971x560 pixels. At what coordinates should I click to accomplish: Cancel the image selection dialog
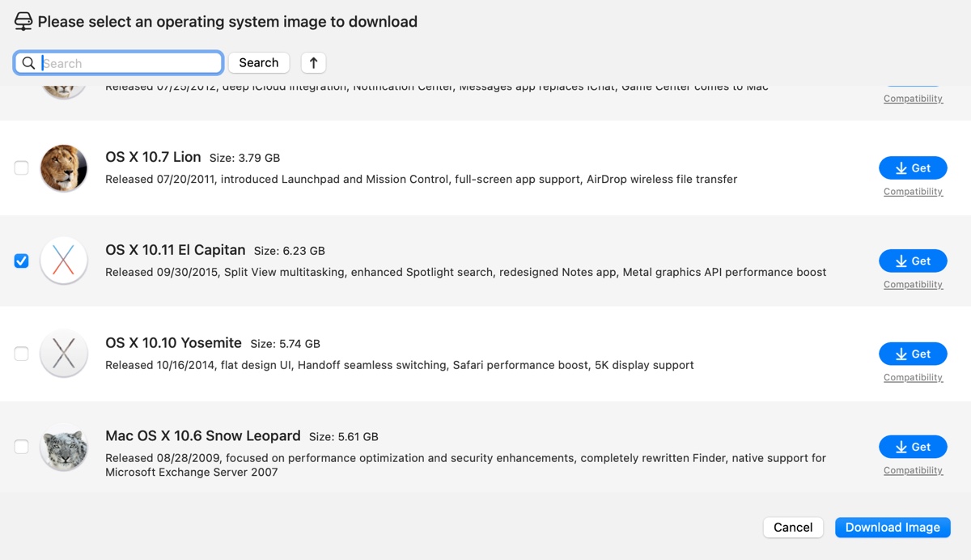[x=793, y=528]
